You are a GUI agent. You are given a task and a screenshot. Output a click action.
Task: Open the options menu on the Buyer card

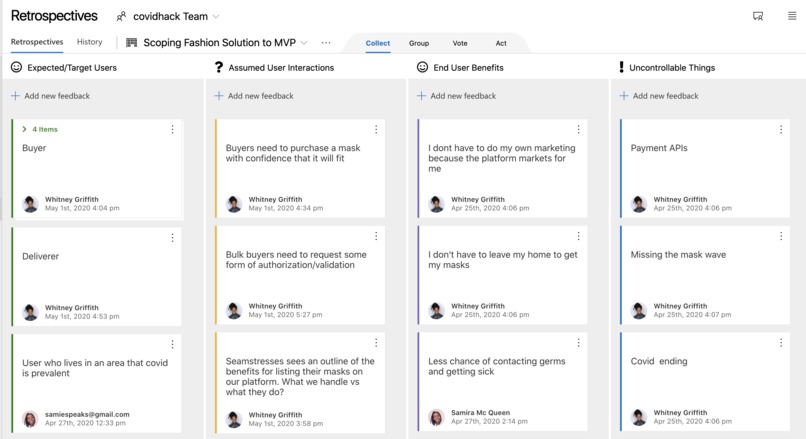pyautogui.click(x=172, y=130)
